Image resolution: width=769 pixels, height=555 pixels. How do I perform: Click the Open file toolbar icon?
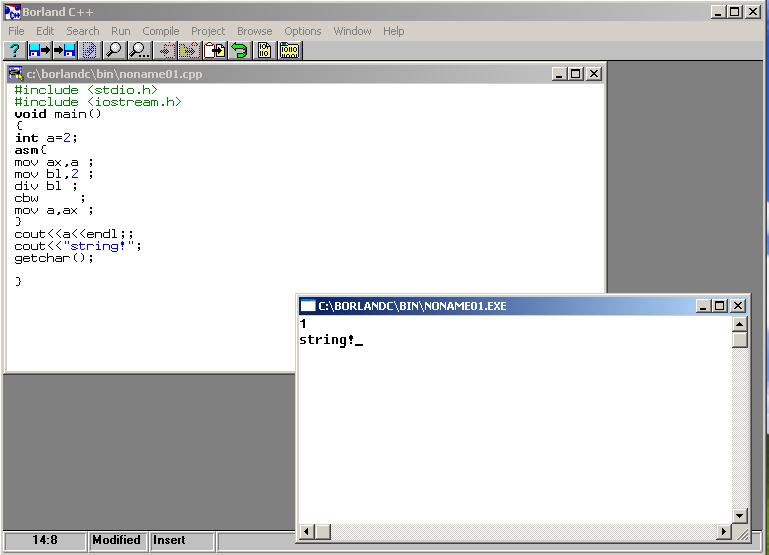[x=40, y=50]
